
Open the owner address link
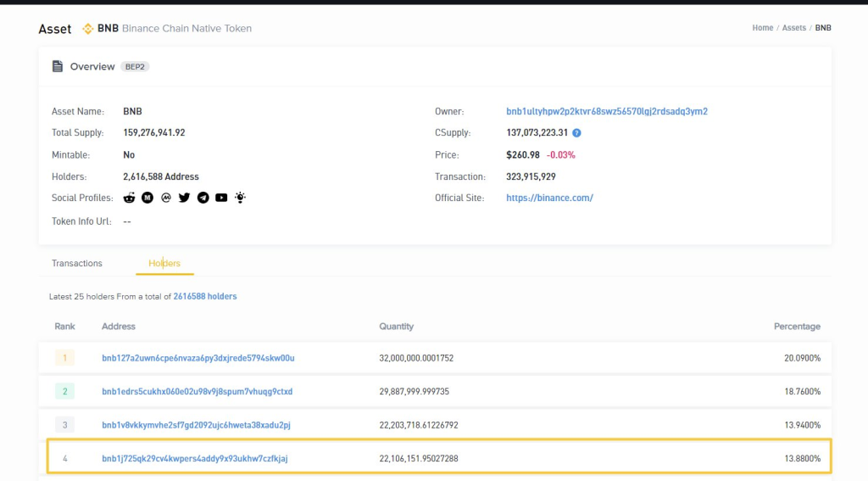pyautogui.click(x=607, y=111)
